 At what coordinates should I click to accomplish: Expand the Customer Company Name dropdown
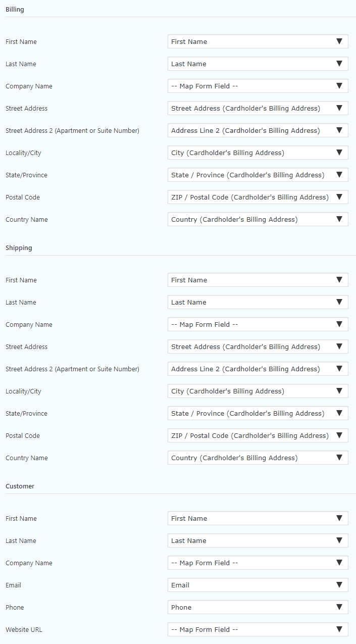point(258,563)
